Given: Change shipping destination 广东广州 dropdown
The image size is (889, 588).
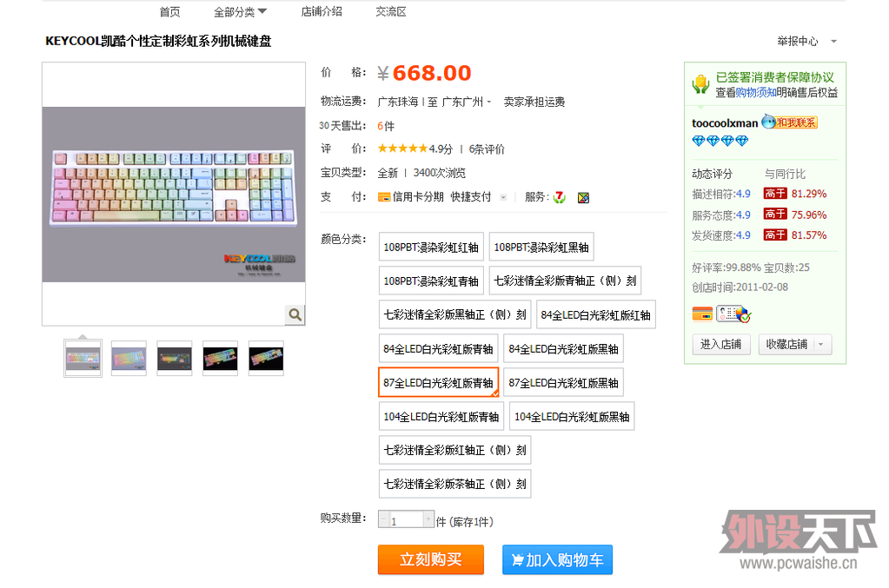Looking at the screenshot, I should (x=466, y=102).
